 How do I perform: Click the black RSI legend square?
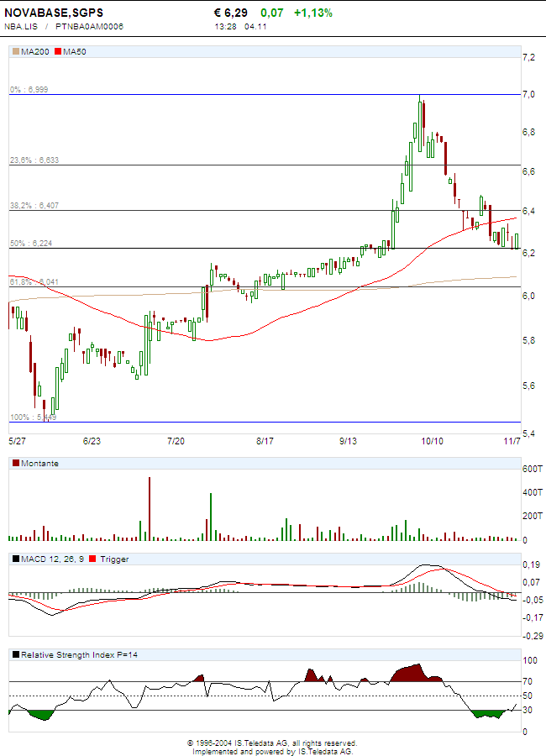pos(16,654)
